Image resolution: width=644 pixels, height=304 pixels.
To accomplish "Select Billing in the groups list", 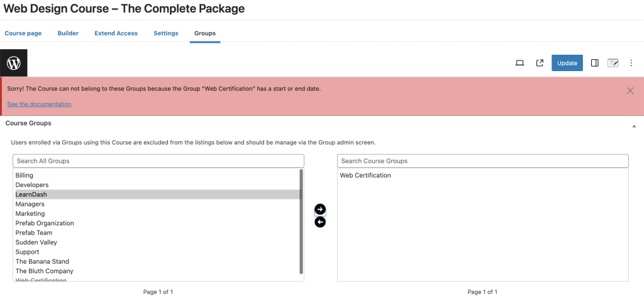I will (157, 176).
